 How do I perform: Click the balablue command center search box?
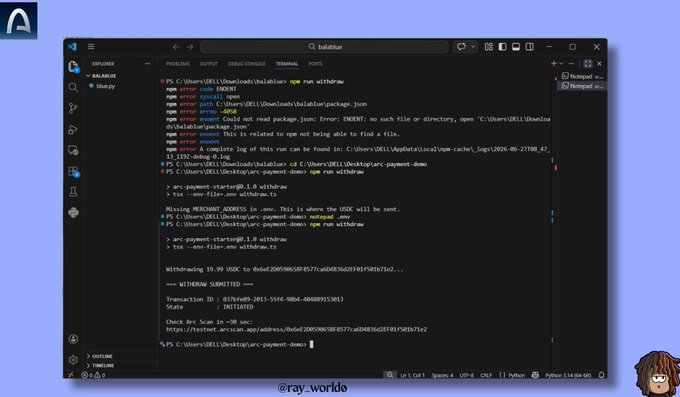tap(324, 47)
